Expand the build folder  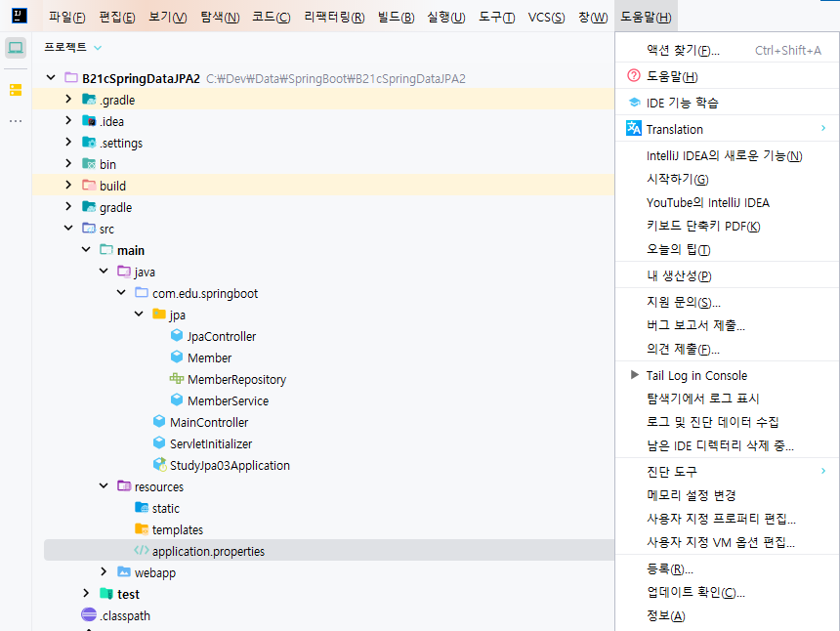tap(68, 185)
